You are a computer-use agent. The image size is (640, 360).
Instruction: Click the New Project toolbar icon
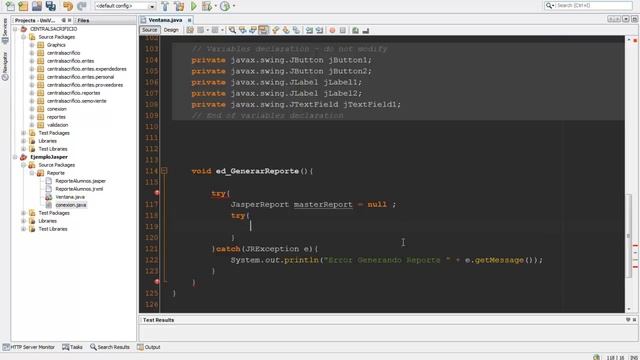click(23, 6)
